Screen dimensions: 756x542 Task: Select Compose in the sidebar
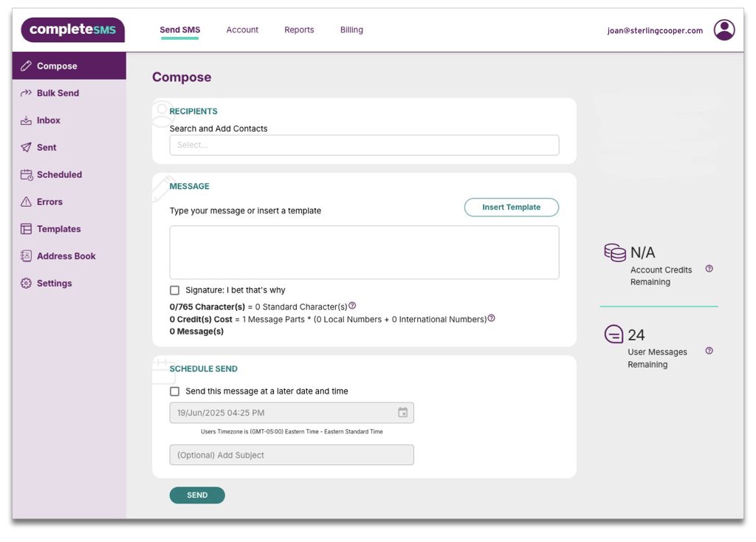69,66
